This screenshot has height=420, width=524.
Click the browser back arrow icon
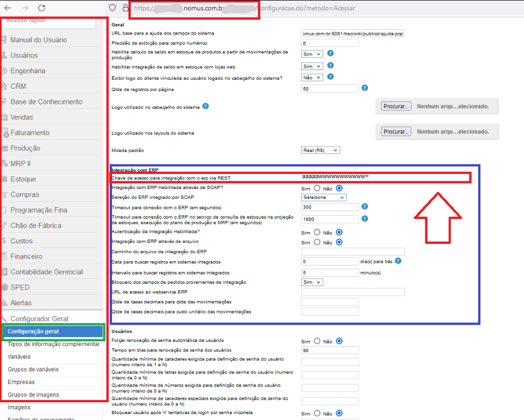click(x=8, y=8)
